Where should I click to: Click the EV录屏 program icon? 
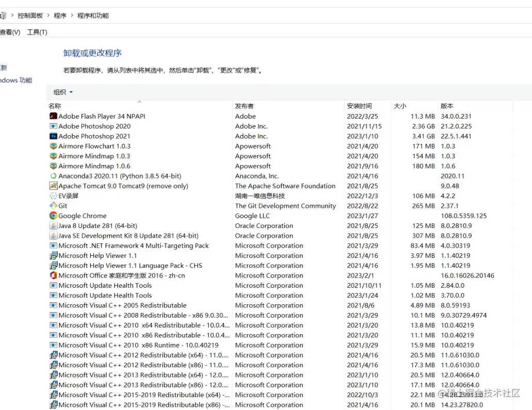click(x=53, y=195)
